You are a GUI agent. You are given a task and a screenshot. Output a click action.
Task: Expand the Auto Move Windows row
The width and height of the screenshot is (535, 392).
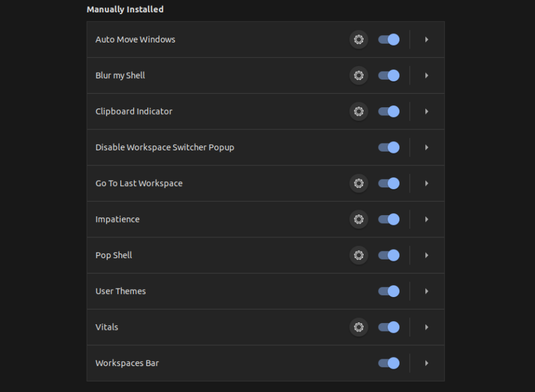[x=427, y=39]
